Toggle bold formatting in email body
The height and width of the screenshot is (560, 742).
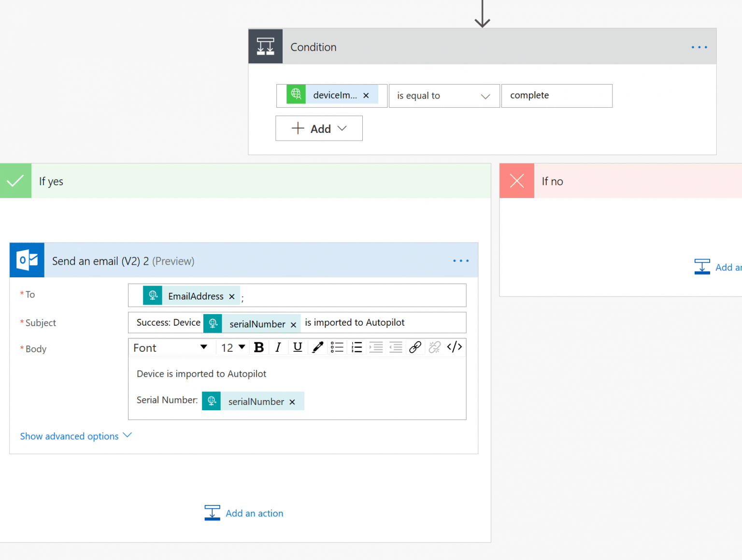click(x=259, y=347)
